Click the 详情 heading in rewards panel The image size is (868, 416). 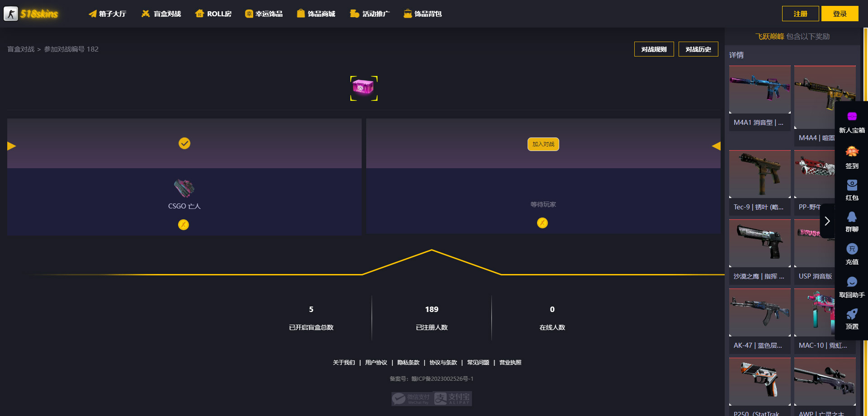pyautogui.click(x=736, y=55)
